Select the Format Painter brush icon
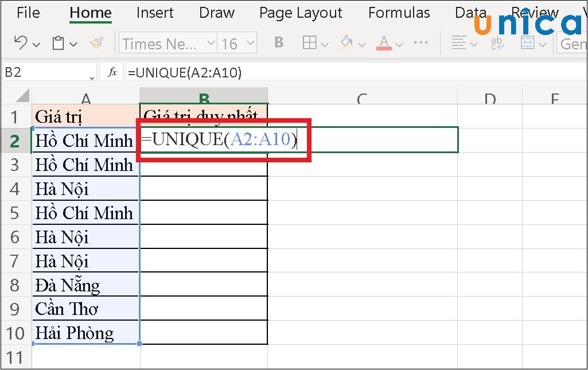 click(97, 42)
